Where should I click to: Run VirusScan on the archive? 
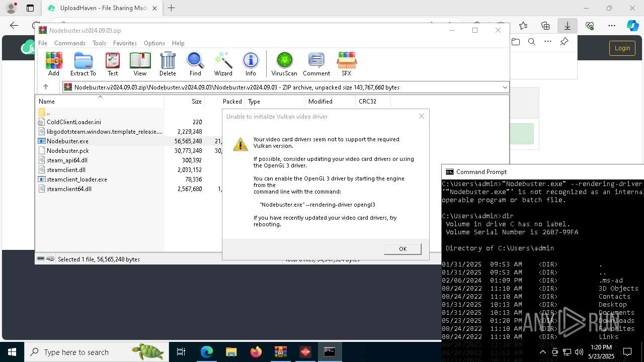coord(284,64)
